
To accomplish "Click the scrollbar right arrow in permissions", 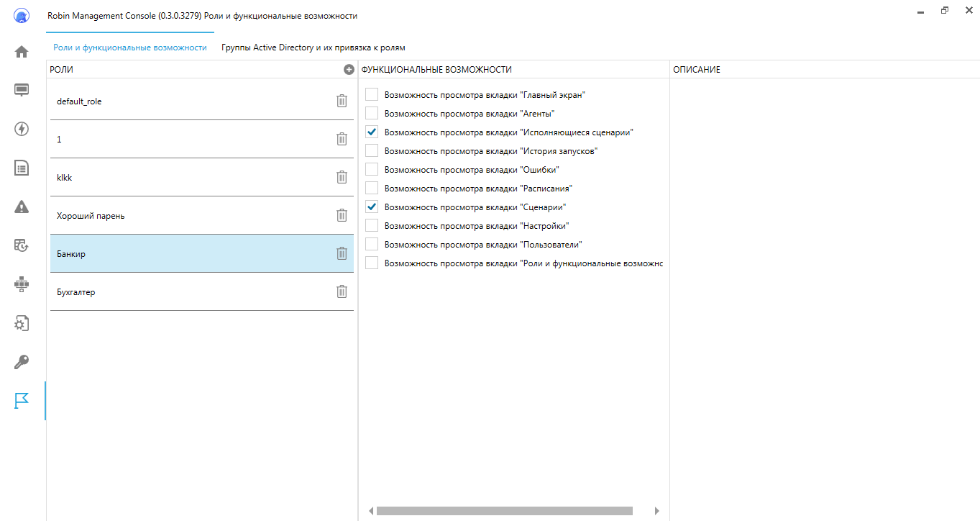I will [657, 511].
